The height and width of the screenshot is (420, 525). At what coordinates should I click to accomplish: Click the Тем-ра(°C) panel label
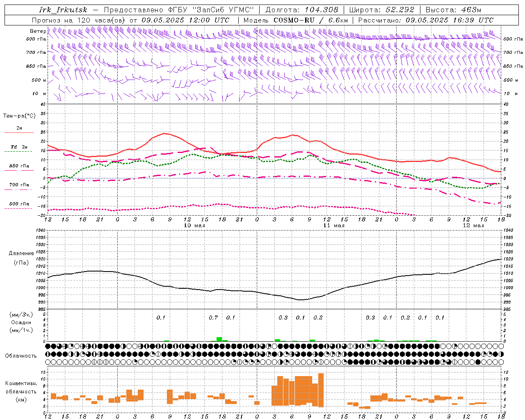point(19,116)
